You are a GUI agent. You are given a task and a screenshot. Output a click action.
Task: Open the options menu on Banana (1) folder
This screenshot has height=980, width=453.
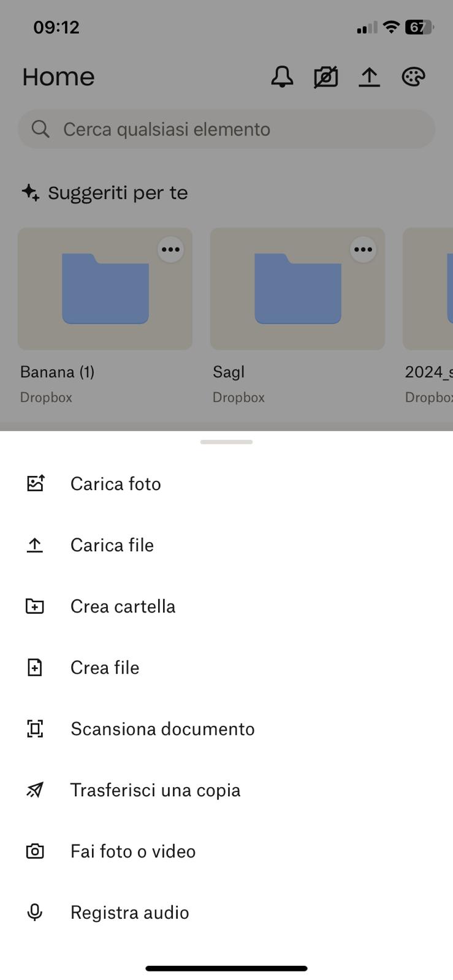coord(170,249)
